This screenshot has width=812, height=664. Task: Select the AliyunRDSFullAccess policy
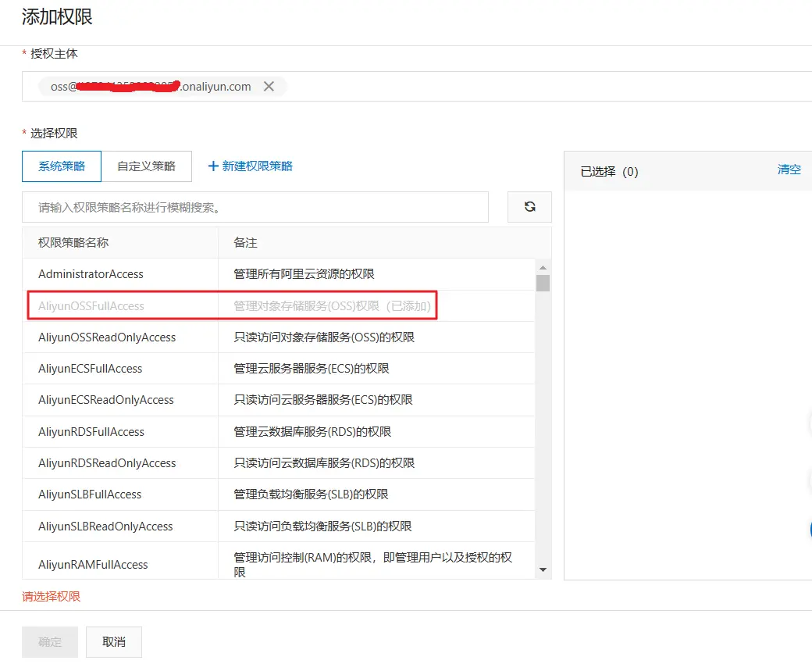[x=279, y=431]
